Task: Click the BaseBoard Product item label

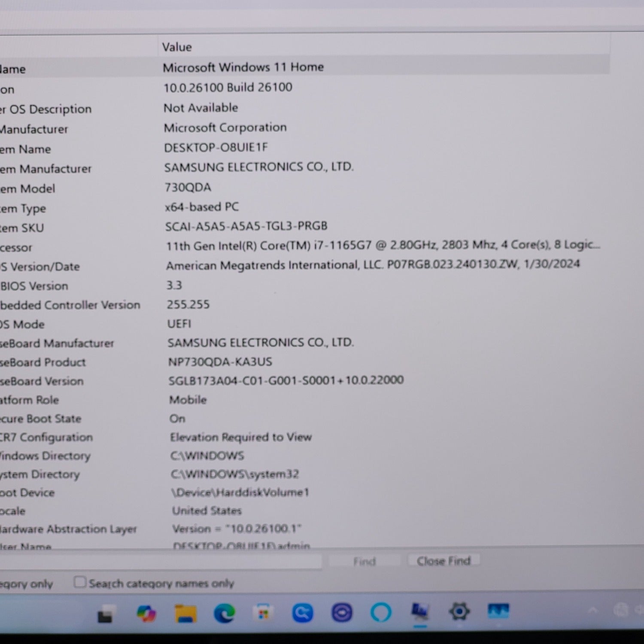Action: [x=43, y=362]
